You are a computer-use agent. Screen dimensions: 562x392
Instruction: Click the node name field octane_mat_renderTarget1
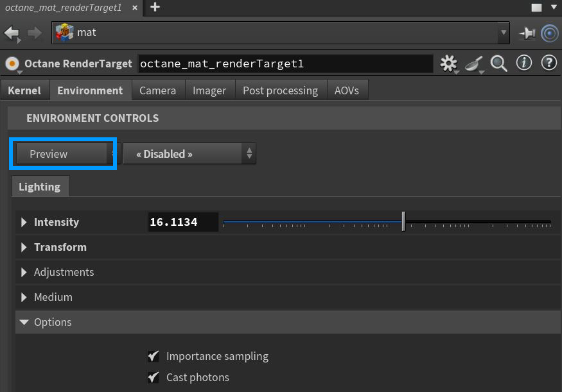click(x=285, y=64)
